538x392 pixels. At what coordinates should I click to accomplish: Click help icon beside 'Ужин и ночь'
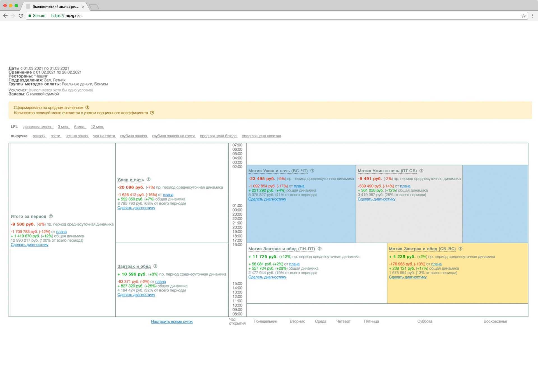coord(149,179)
